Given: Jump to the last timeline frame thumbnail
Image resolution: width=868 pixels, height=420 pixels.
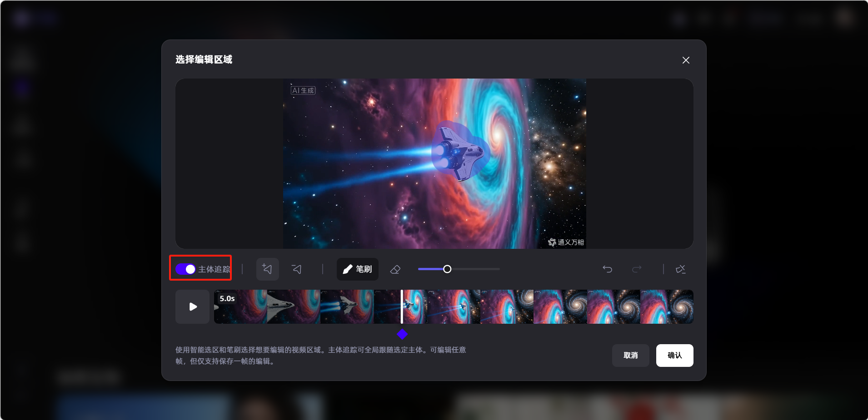Looking at the screenshot, I should (x=667, y=307).
